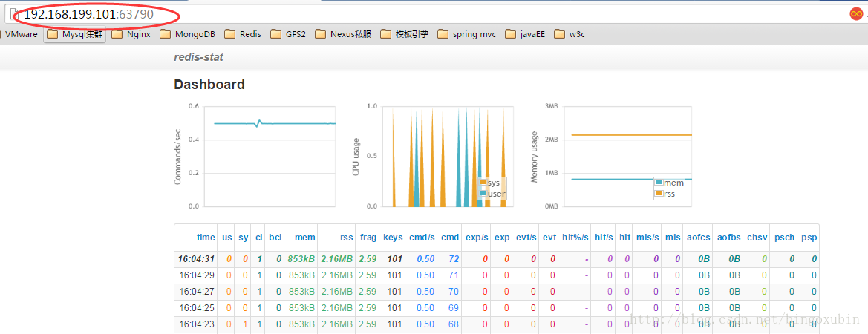Click the 16:04:29 time cell
The width and height of the screenshot is (868, 334).
(x=197, y=275)
